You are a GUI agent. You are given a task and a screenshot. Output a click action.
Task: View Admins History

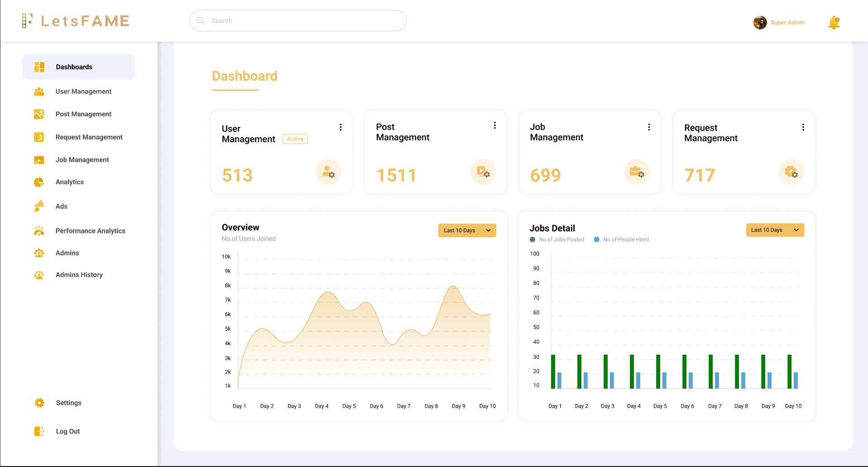pyautogui.click(x=79, y=275)
